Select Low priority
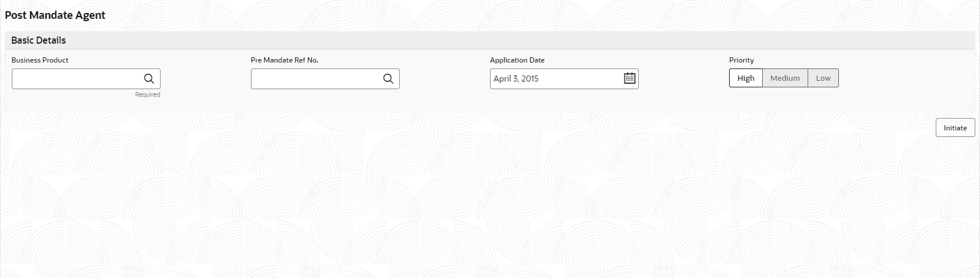This screenshot has height=278, width=980. (823, 78)
